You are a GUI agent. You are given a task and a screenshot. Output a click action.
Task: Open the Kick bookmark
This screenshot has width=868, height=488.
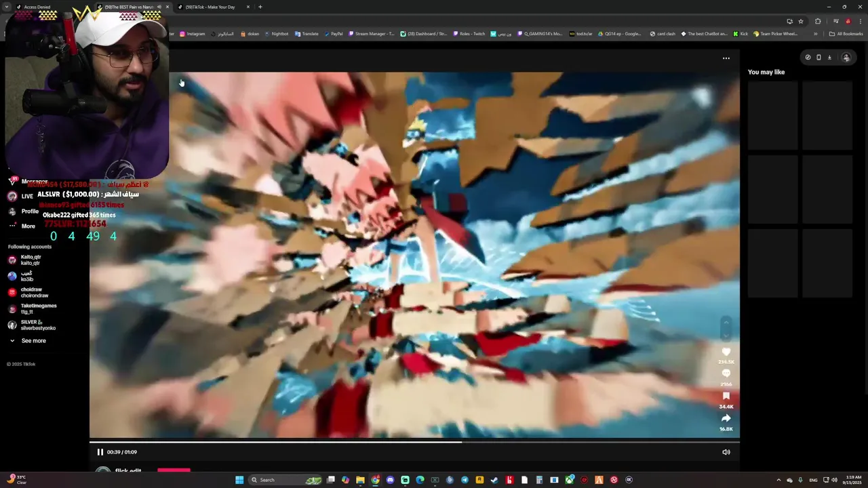[741, 34]
